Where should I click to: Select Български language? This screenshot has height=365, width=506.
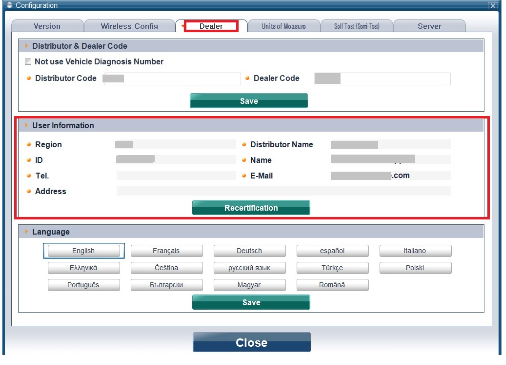click(166, 285)
